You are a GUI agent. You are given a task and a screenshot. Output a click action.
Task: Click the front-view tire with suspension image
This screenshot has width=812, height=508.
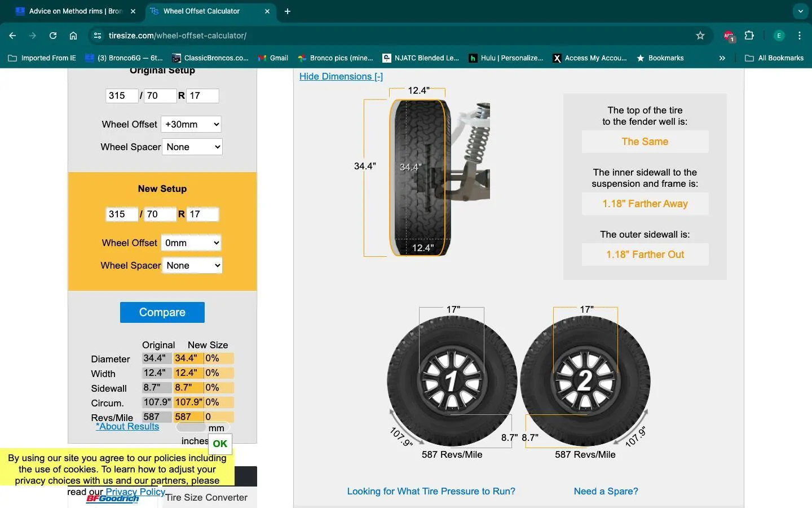[x=439, y=178]
